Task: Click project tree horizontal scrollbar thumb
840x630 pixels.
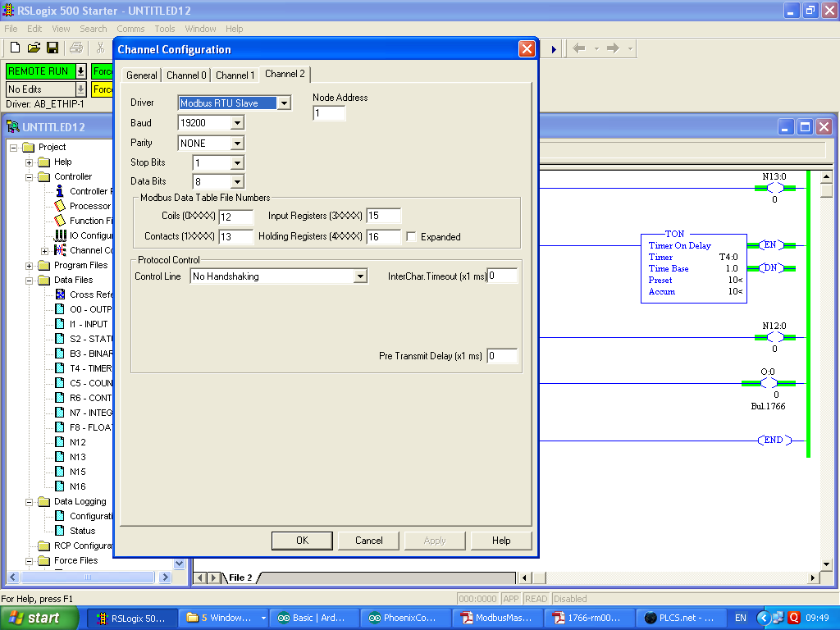Action: 87,577
